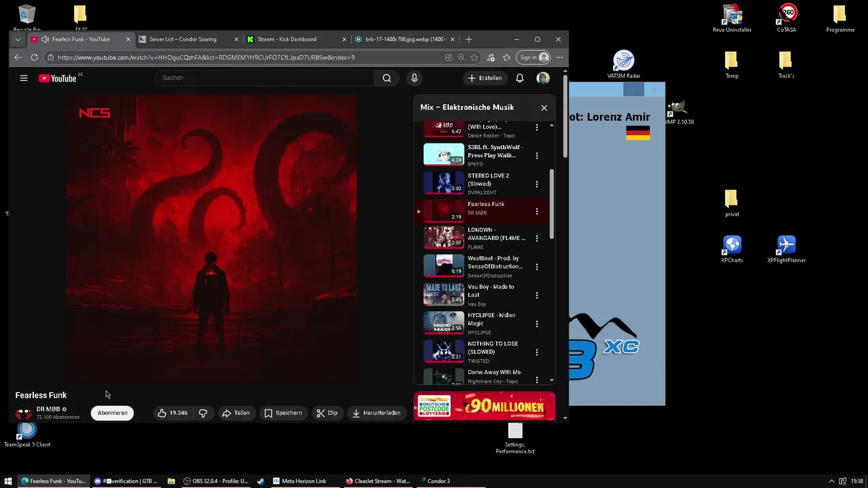Open options for STEREO LOVE 2 playlist item
868x488 pixels.
(536, 184)
